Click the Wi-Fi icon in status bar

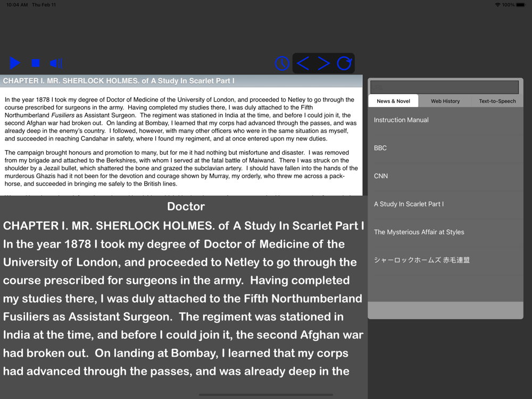click(x=498, y=5)
